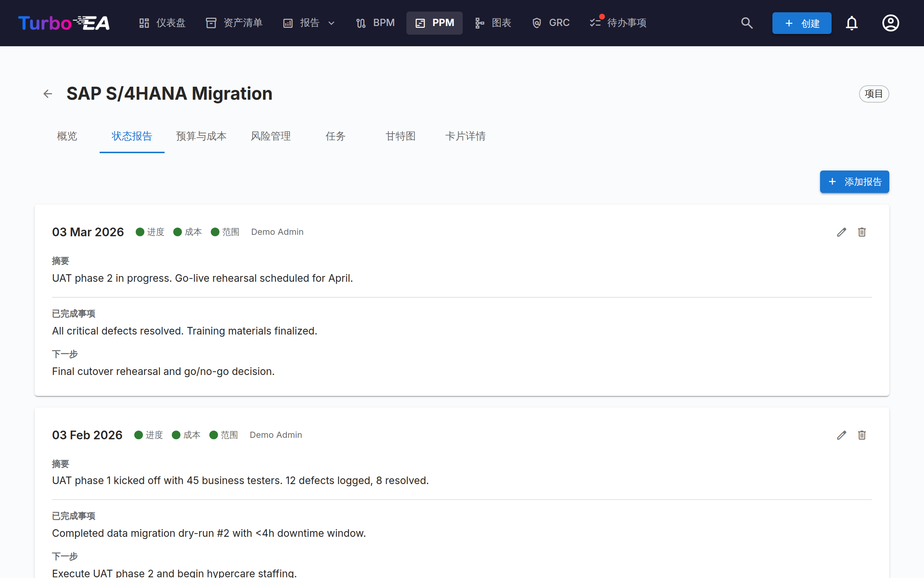Click the 项目 project type chip
The width and height of the screenshot is (924, 578).
tap(873, 94)
